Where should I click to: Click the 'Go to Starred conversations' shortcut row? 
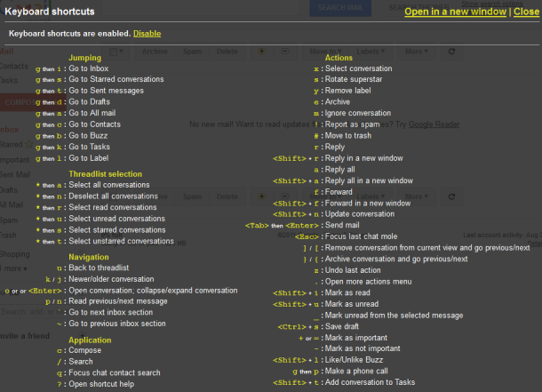point(100,79)
